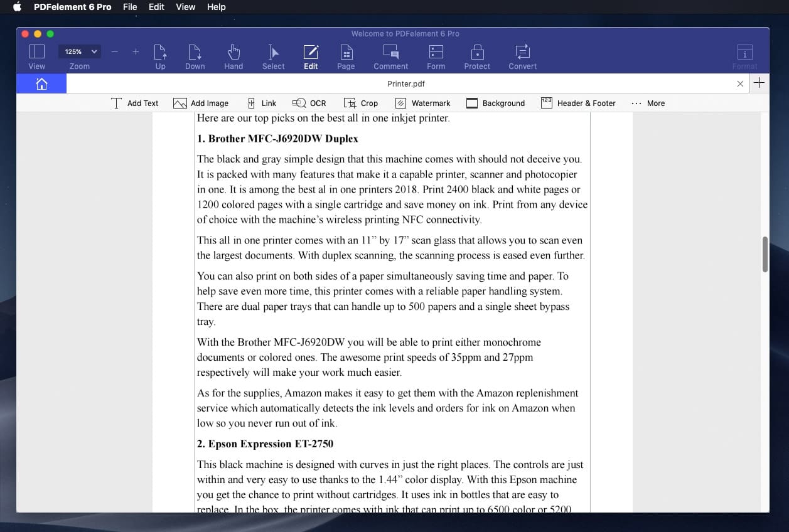Open the PDFelement 6 Pro menu
This screenshot has width=789, height=532.
(73, 7)
